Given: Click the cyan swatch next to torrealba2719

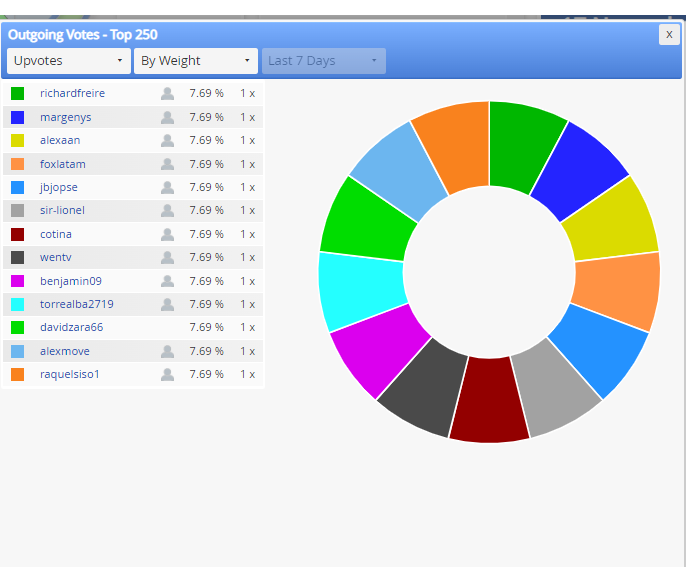Looking at the screenshot, I should [18, 304].
